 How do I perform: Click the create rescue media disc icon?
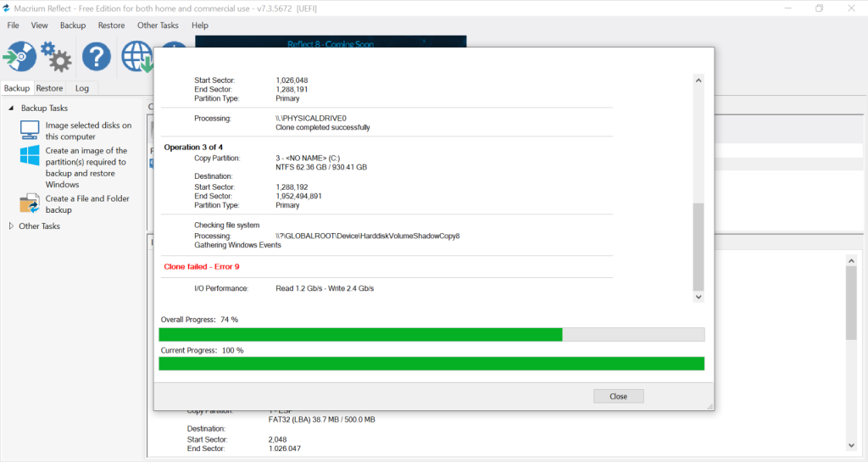point(19,57)
